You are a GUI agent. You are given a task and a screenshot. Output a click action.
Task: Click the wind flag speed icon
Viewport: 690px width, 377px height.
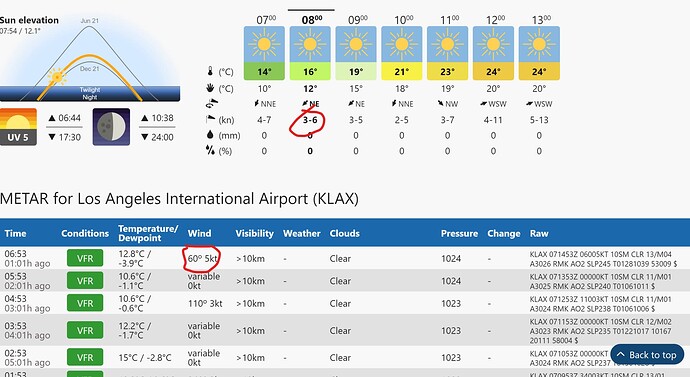(210, 119)
